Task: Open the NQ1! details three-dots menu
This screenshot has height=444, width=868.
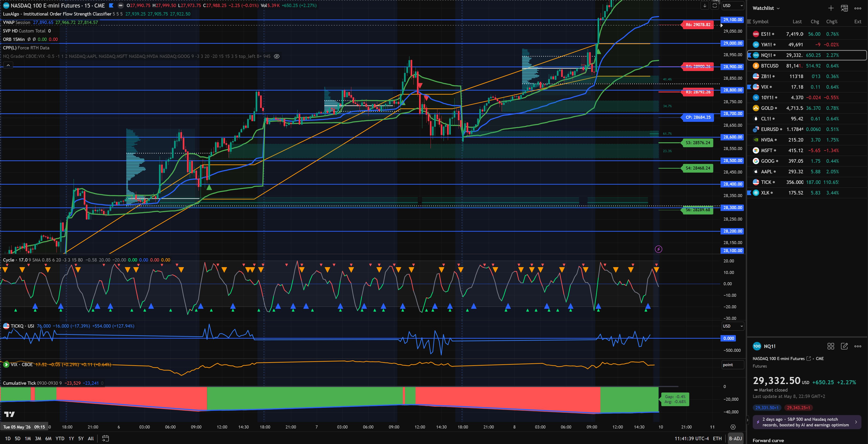Action: [858, 346]
